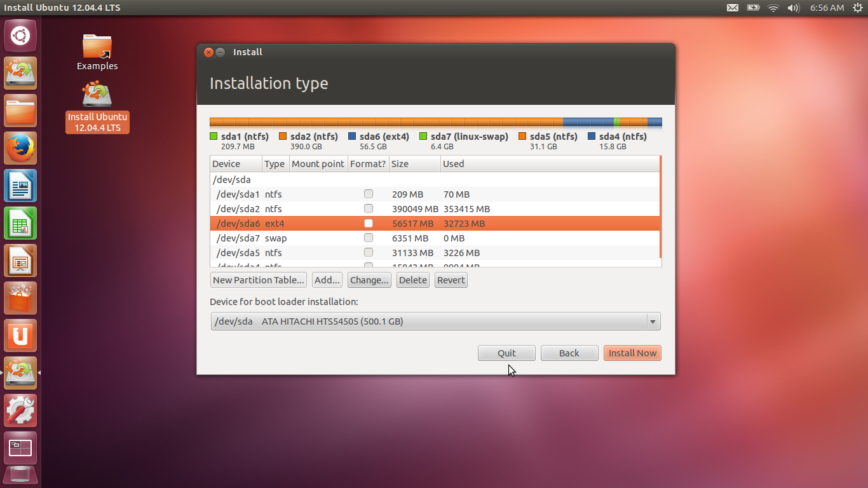Click the running installer icon in launcher

pyautogui.click(x=20, y=373)
